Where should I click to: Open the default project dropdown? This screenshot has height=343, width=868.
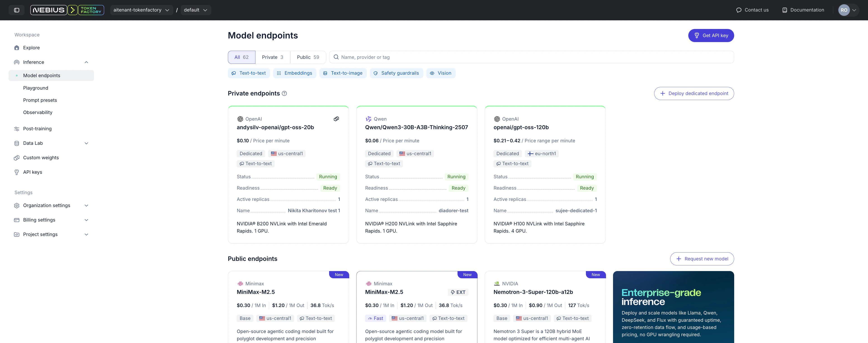(x=196, y=10)
